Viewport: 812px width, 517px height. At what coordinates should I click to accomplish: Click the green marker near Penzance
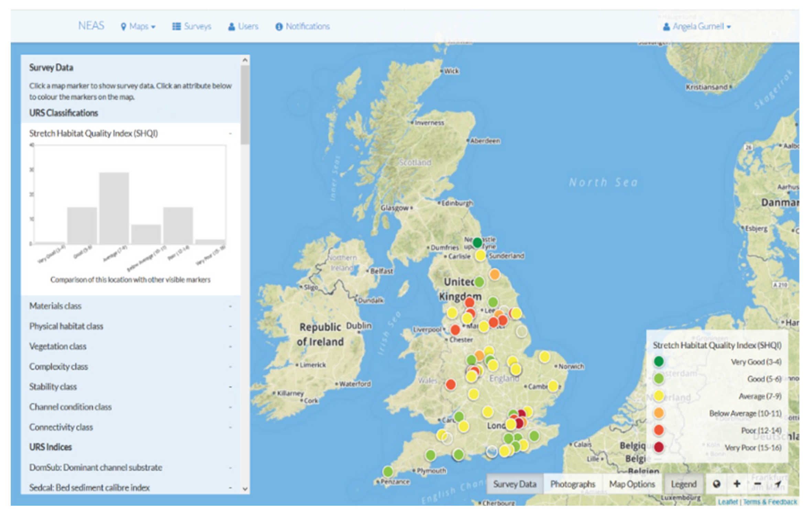tap(388, 471)
